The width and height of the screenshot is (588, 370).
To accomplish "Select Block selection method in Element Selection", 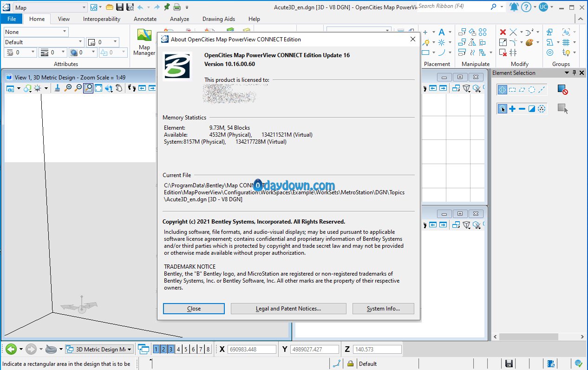I will (x=512, y=90).
